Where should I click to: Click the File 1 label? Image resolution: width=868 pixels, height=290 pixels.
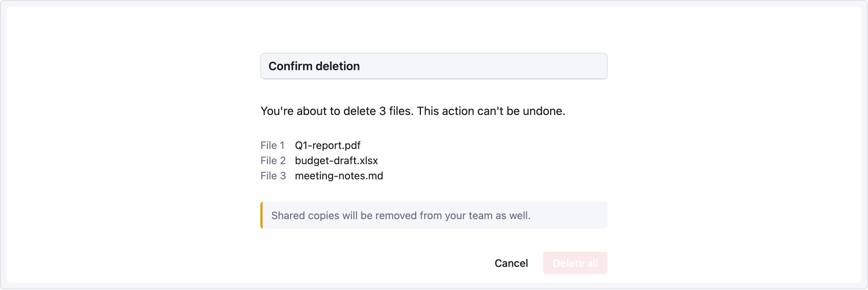point(273,145)
